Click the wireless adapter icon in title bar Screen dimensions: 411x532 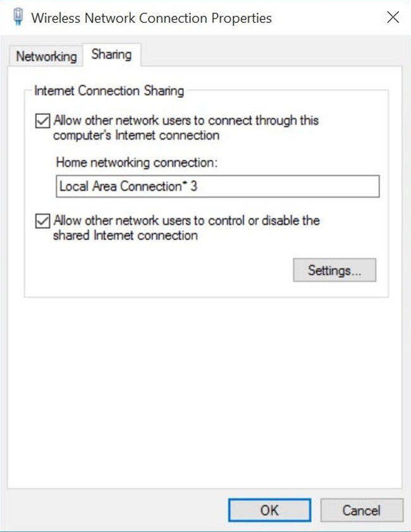click(x=17, y=18)
